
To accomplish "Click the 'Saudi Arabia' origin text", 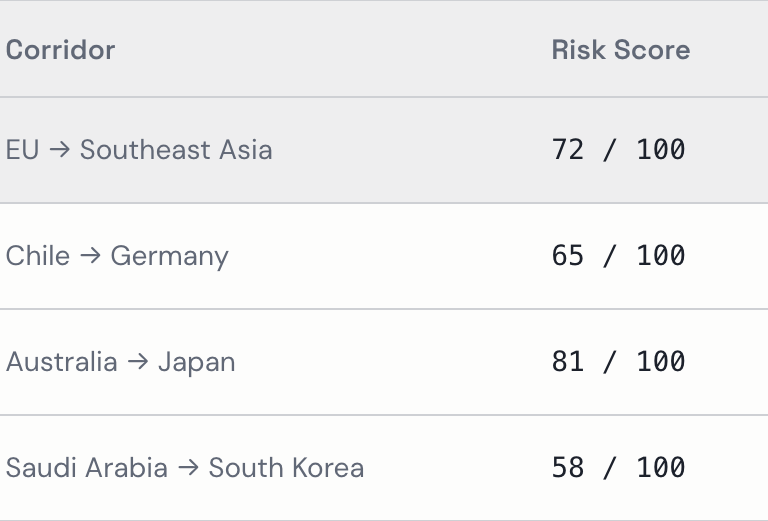I will coord(86,468).
